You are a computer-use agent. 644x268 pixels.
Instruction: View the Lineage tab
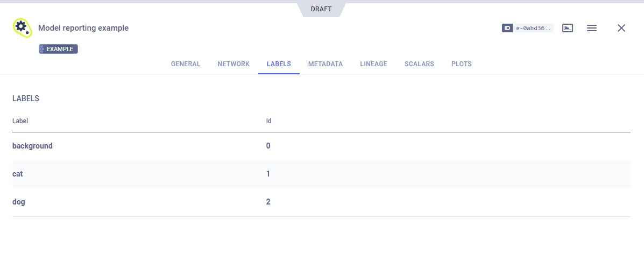click(373, 64)
